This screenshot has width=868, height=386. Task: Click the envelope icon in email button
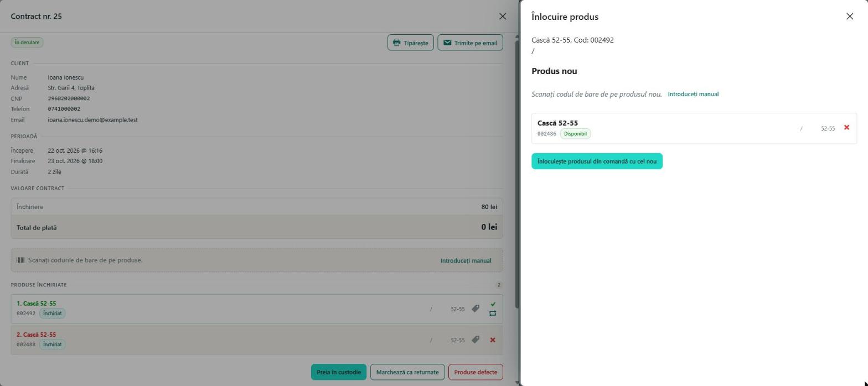tap(447, 43)
